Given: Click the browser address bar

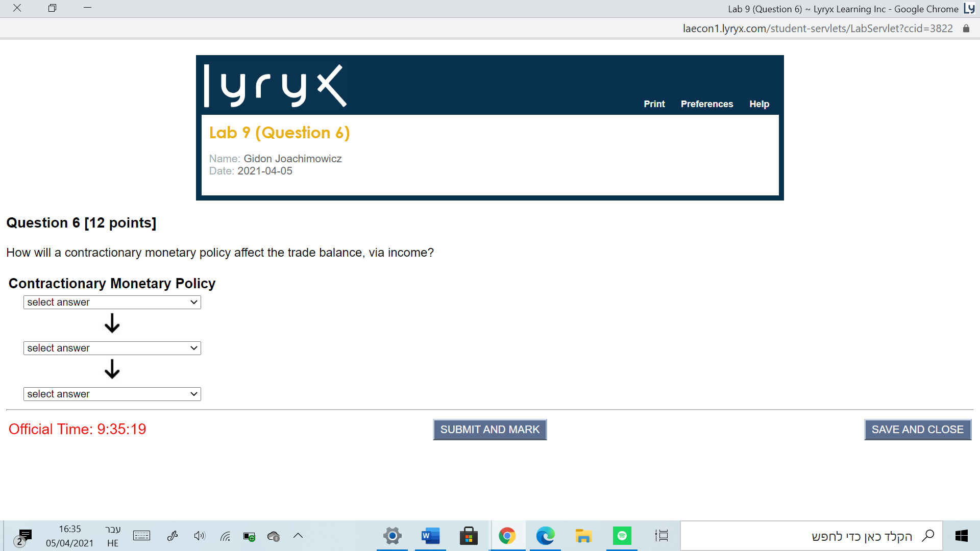Looking at the screenshot, I should pos(817,28).
